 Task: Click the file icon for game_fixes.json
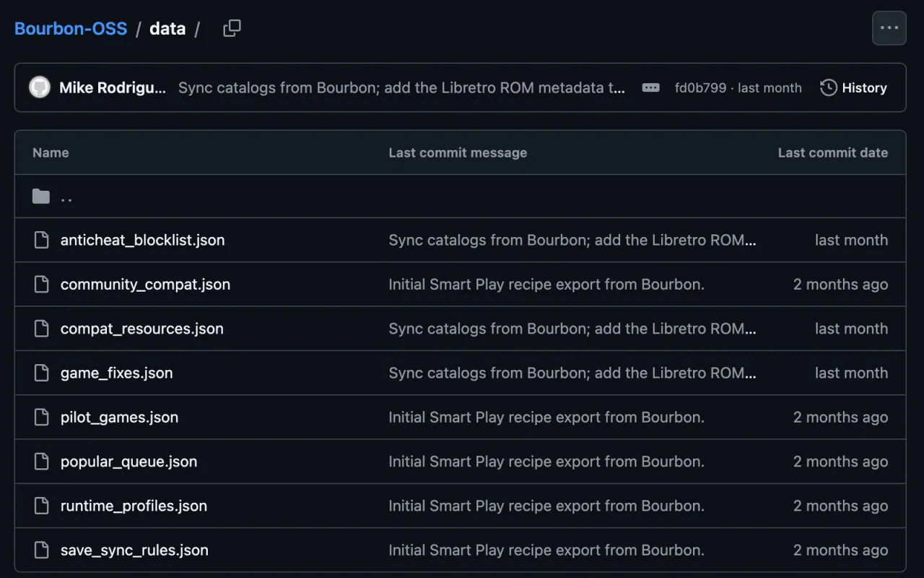pos(41,373)
